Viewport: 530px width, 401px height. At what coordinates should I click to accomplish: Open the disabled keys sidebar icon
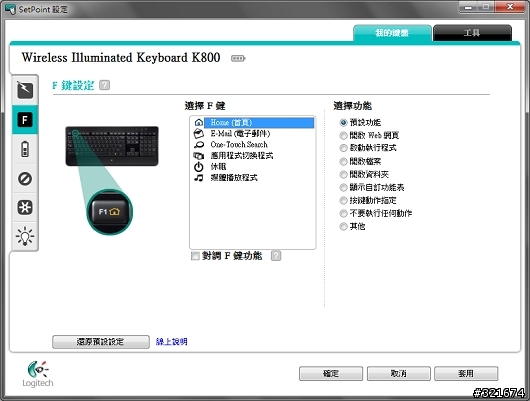pyautogui.click(x=25, y=179)
